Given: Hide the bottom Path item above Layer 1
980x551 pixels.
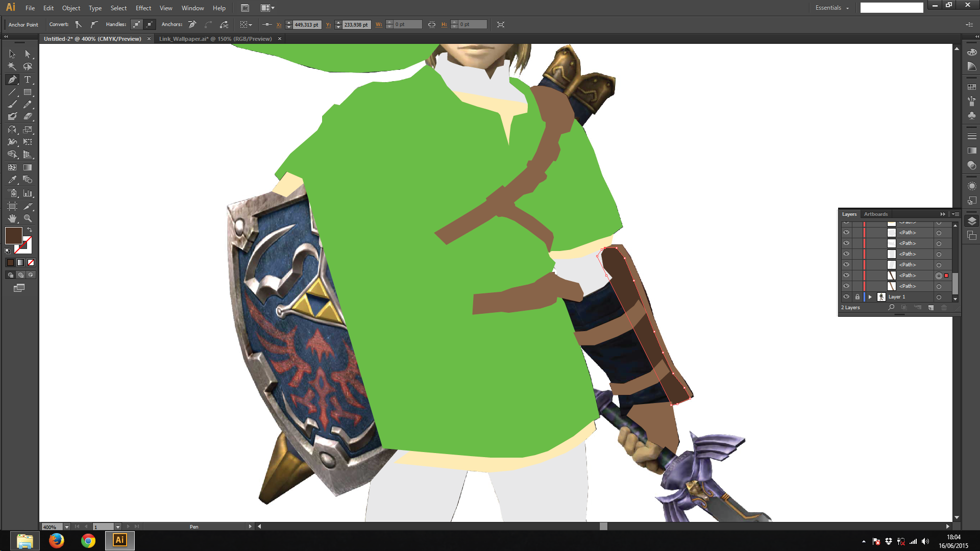Looking at the screenshot, I should (x=846, y=286).
